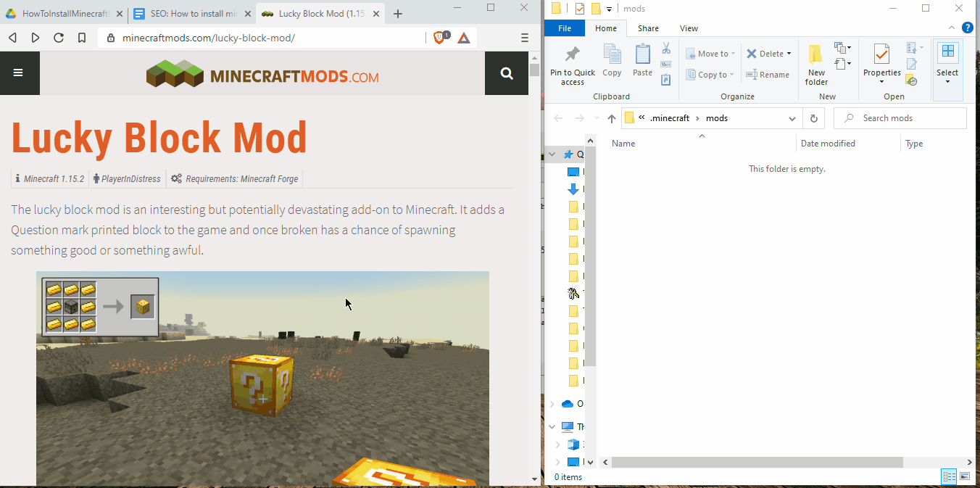Click the Delete button
Screen dimensions: 980x488
[x=765, y=54]
